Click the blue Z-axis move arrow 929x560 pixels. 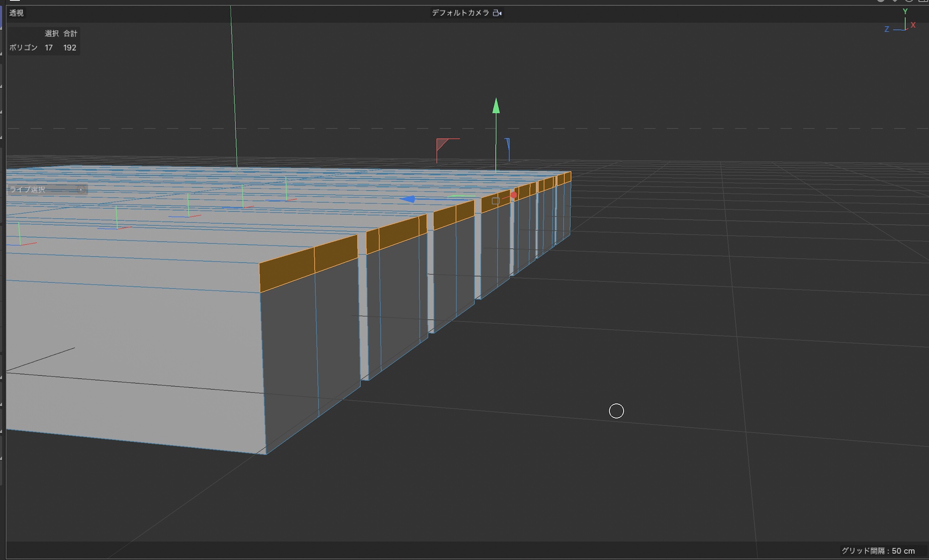click(408, 199)
